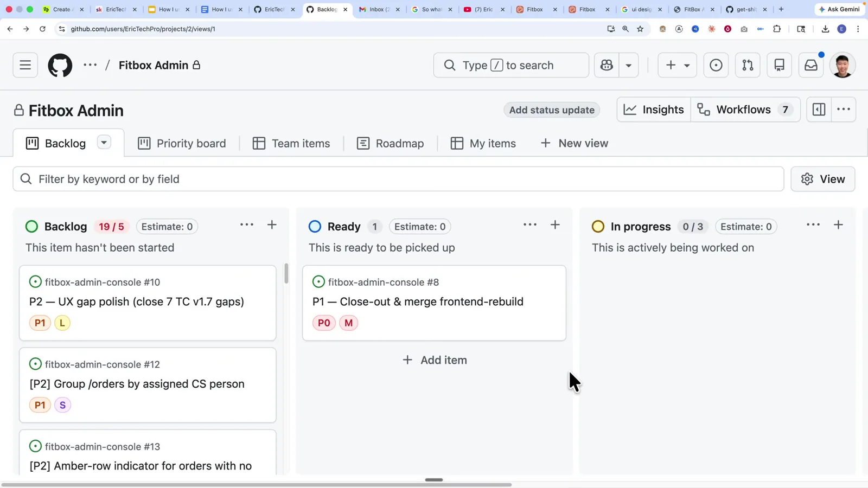This screenshot has height=488, width=868.
Task: Reload the page with browser refresh icon
Action: click(x=42, y=29)
